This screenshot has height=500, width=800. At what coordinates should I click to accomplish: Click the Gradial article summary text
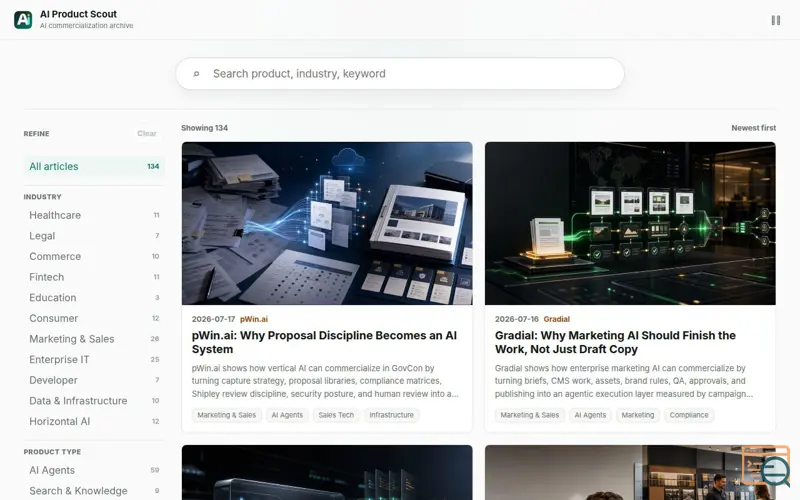point(623,381)
